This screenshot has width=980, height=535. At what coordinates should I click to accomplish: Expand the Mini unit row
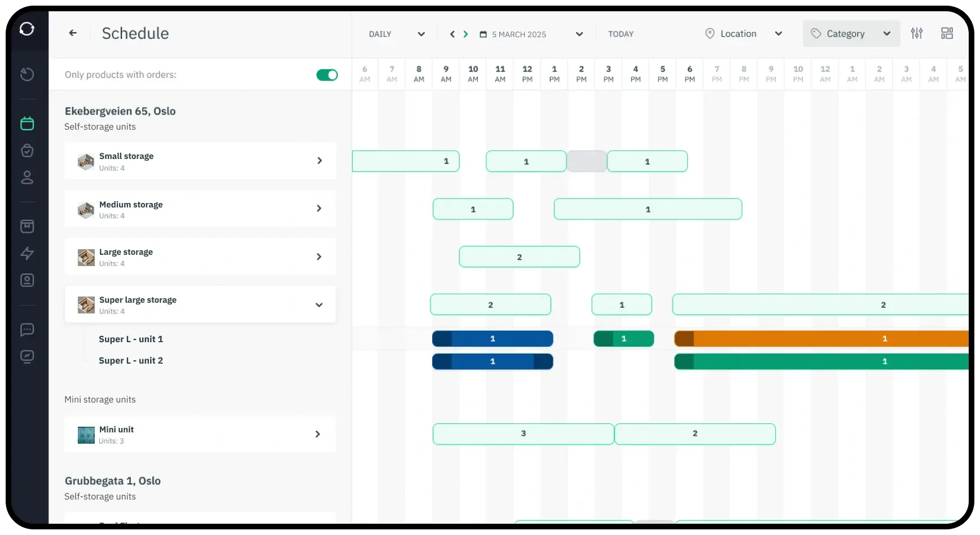point(318,434)
